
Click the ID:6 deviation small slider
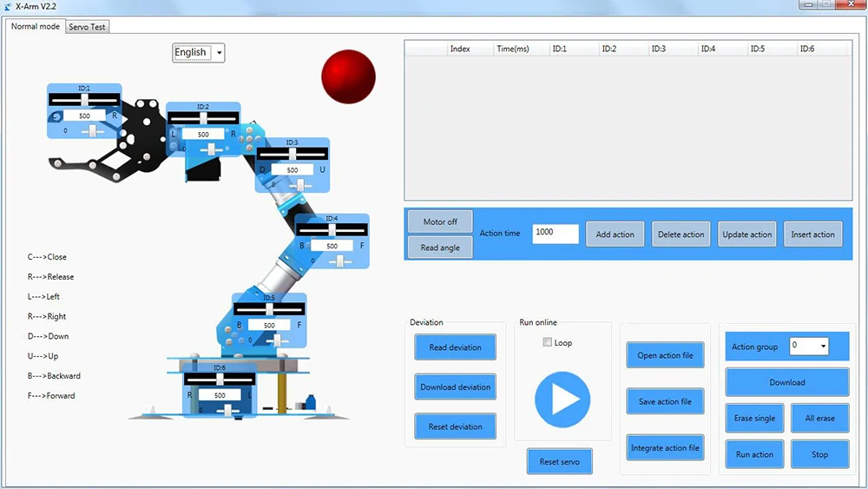click(x=227, y=410)
